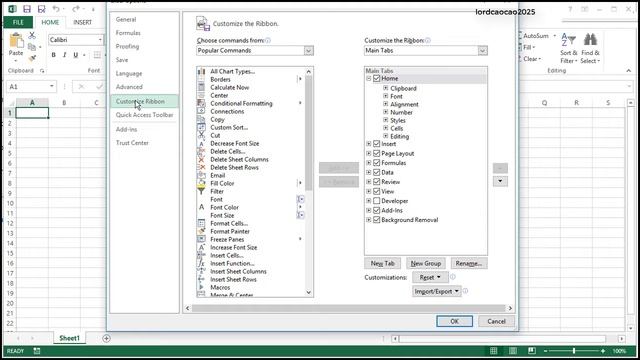
Task: Select the Sheet1 worksheet tab
Action: pyautogui.click(x=69, y=338)
